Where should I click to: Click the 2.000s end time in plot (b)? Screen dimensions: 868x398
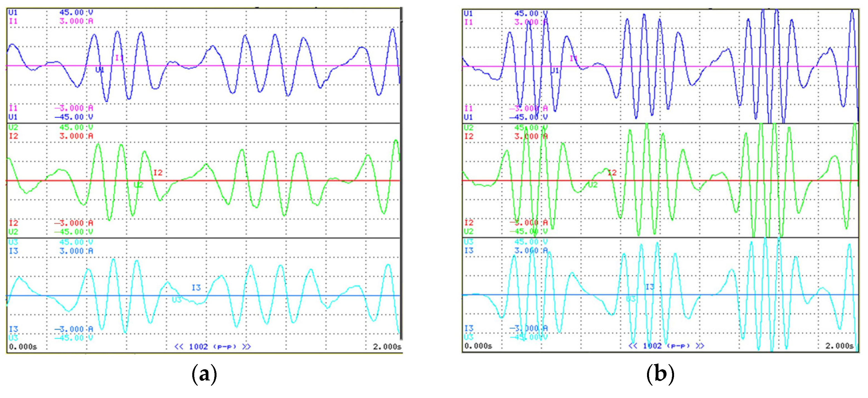pos(840,346)
